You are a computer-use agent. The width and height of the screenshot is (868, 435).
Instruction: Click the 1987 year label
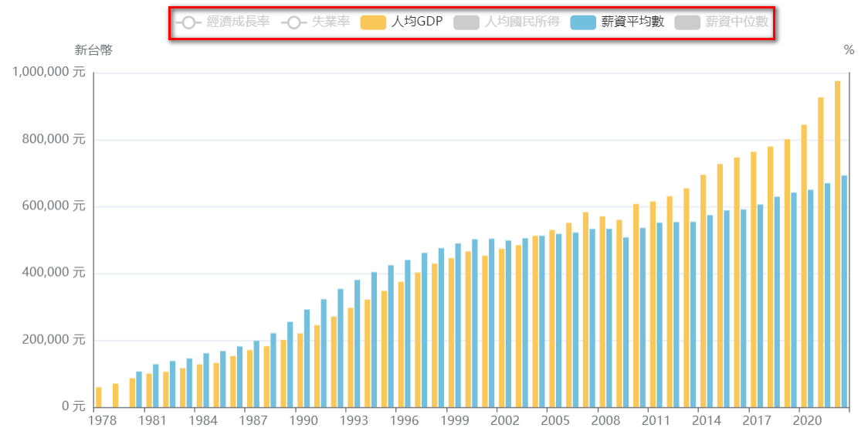coord(253,421)
